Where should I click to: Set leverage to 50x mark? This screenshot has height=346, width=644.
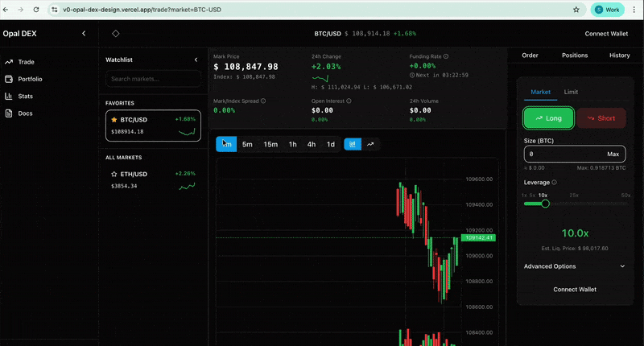(x=625, y=196)
